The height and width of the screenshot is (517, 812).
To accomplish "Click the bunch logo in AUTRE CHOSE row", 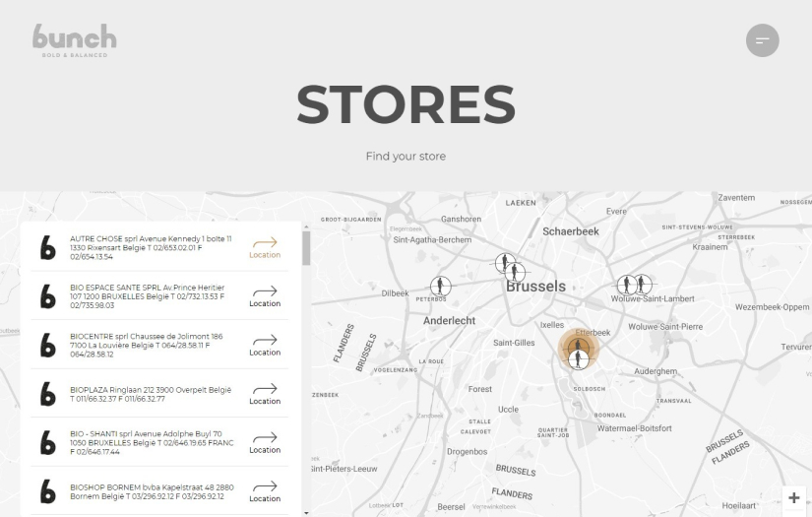I will [x=47, y=247].
